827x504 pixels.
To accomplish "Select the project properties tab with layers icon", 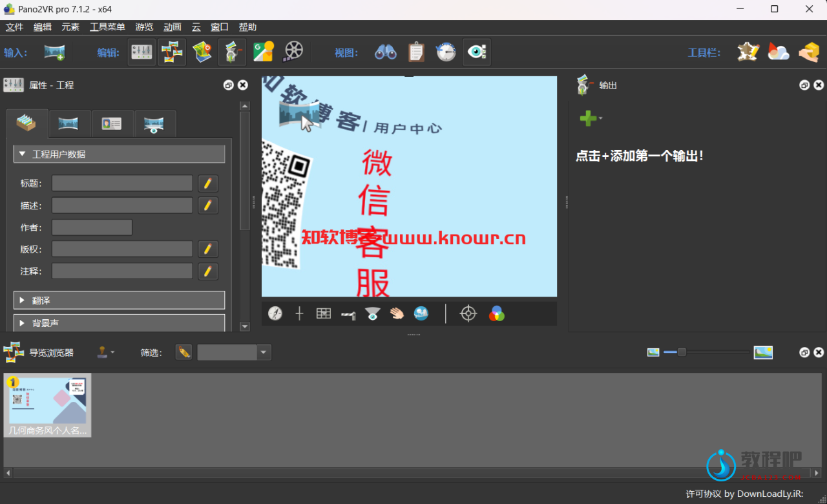I will (27, 123).
